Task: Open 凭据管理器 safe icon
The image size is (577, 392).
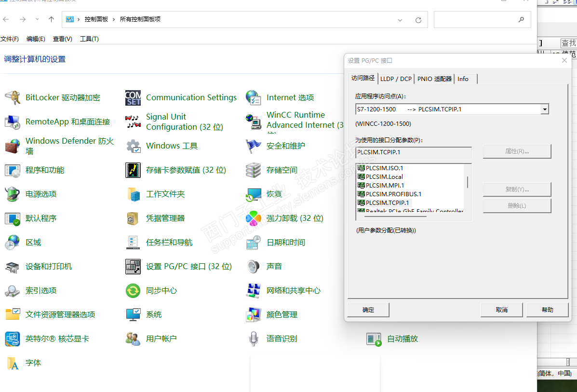Action: [133, 218]
